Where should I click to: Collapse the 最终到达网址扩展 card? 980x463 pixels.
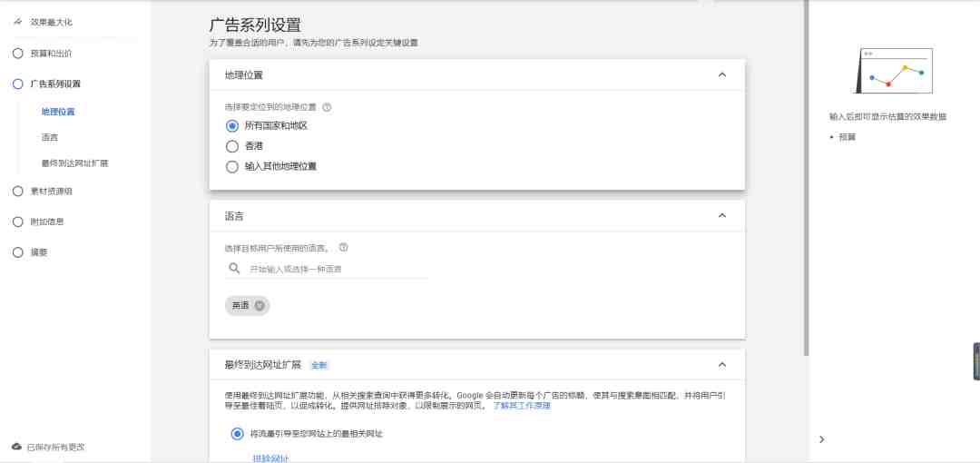pyautogui.click(x=722, y=365)
